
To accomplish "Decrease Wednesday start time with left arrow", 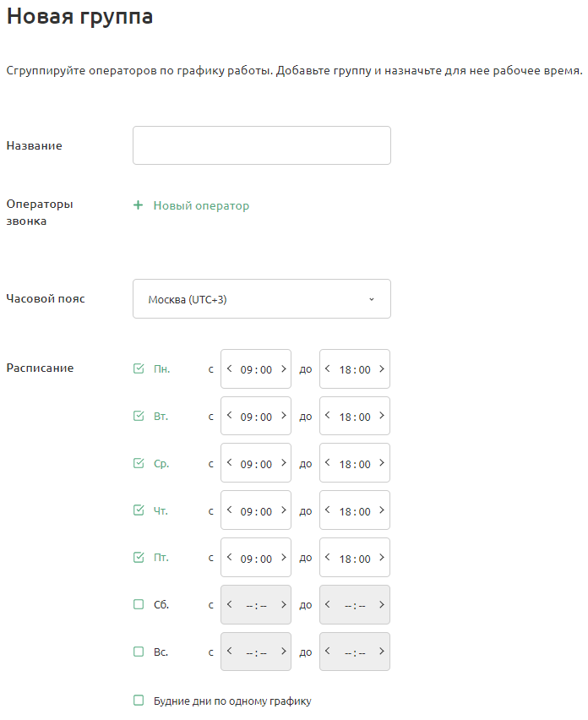I will pyautogui.click(x=229, y=464).
